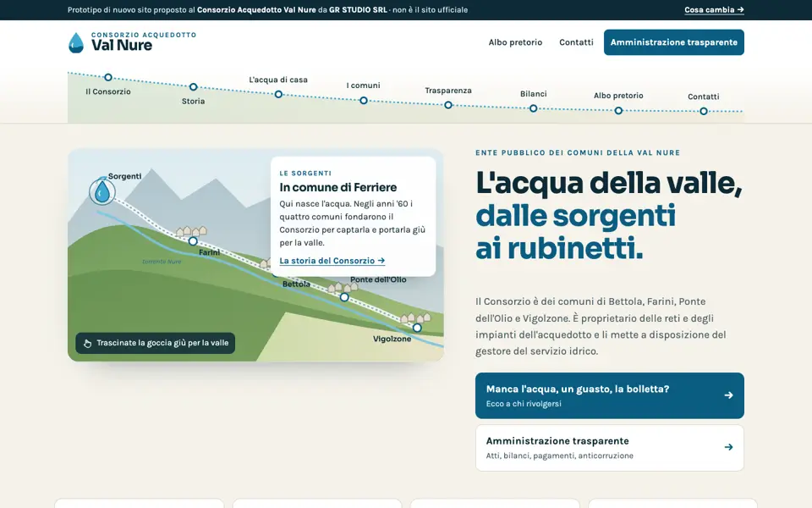This screenshot has height=508, width=812.
Task: Open the La storia del Consorzio link
Action: [332, 261]
